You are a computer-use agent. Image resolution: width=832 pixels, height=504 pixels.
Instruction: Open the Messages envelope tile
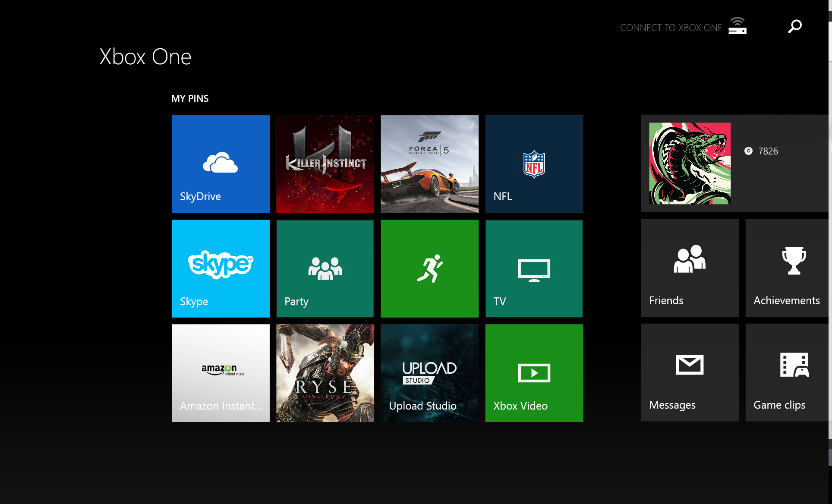click(690, 372)
